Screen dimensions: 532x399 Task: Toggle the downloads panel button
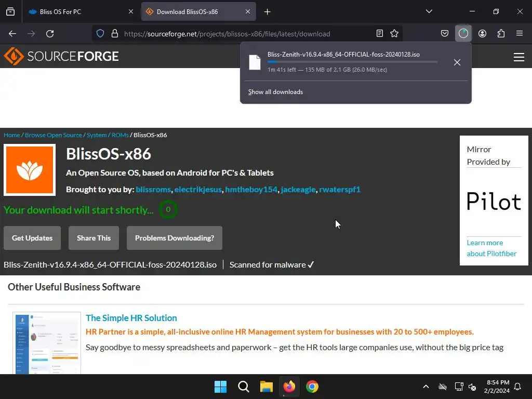pos(463,34)
